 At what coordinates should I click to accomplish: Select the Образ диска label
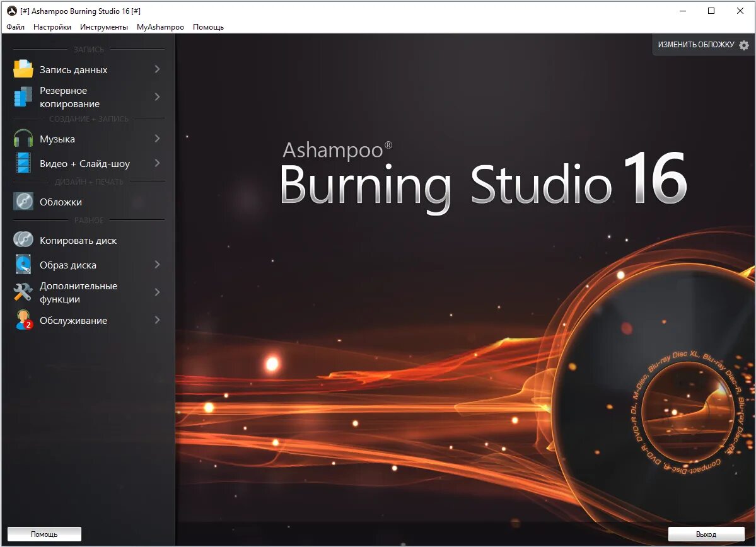68,265
